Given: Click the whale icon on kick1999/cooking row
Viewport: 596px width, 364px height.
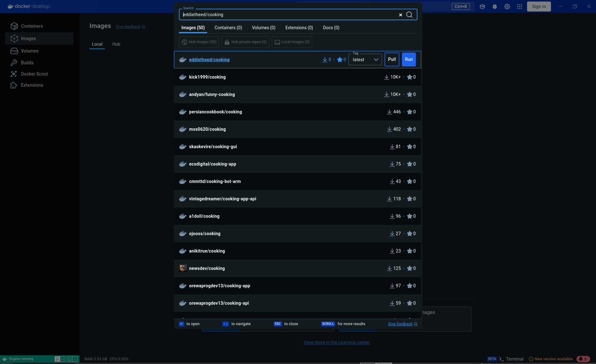Looking at the screenshot, I should coord(183,77).
